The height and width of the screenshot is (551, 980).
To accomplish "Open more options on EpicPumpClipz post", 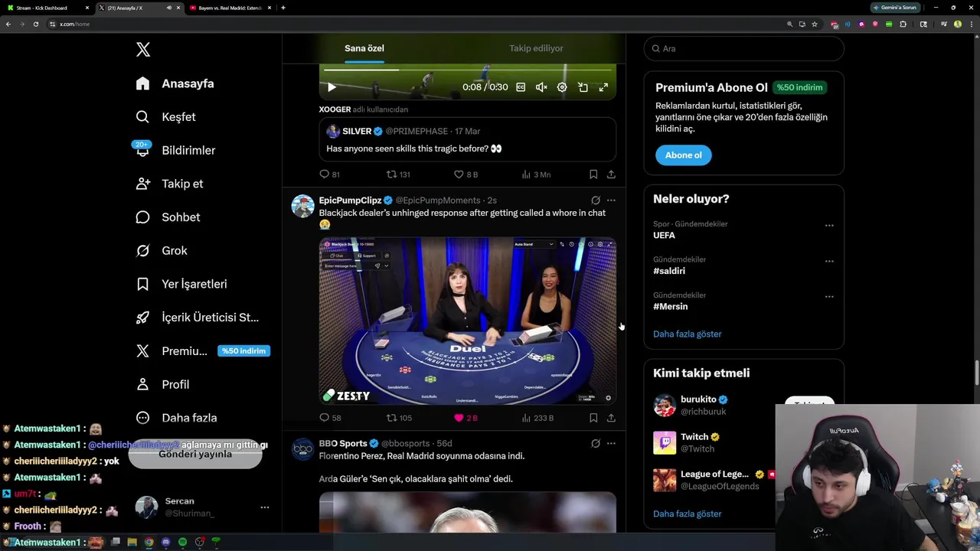I will pyautogui.click(x=611, y=201).
